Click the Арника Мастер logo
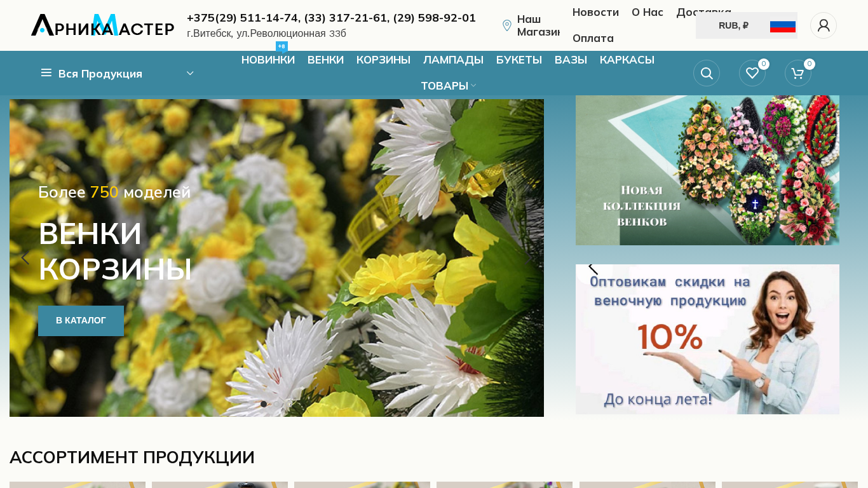Image resolution: width=868 pixels, height=488 pixels. coord(102,25)
